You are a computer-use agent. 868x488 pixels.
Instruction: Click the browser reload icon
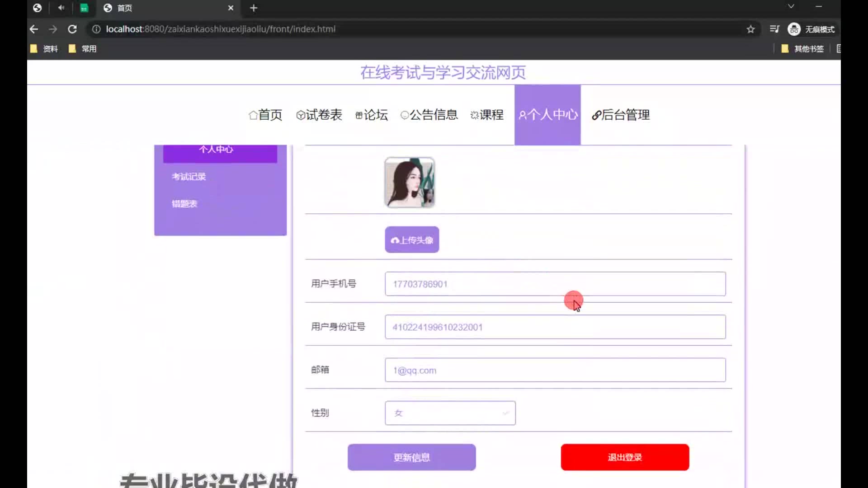tap(72, 29)
